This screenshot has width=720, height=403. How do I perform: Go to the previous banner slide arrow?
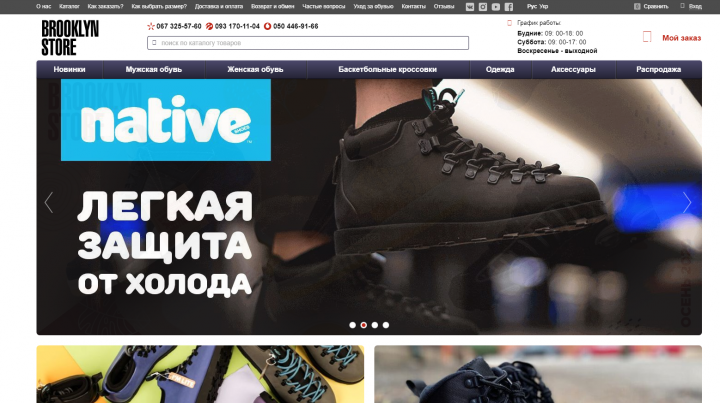click(x=49, y=202)
